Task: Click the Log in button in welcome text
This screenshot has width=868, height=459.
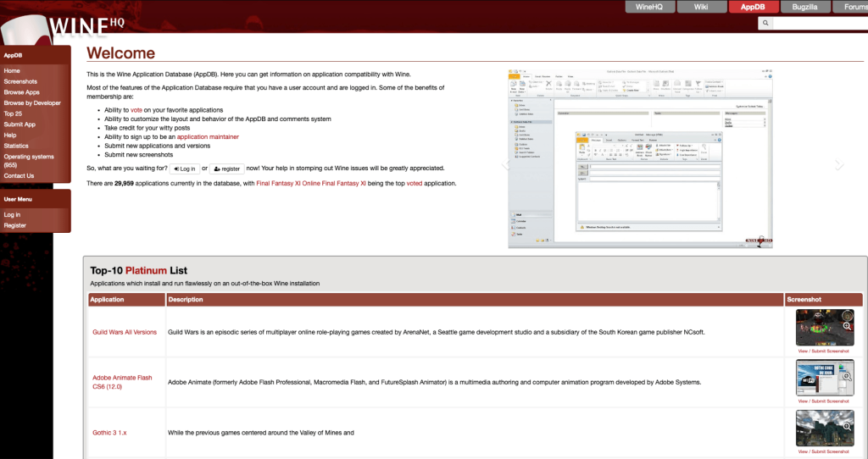Action: [184, 169]
